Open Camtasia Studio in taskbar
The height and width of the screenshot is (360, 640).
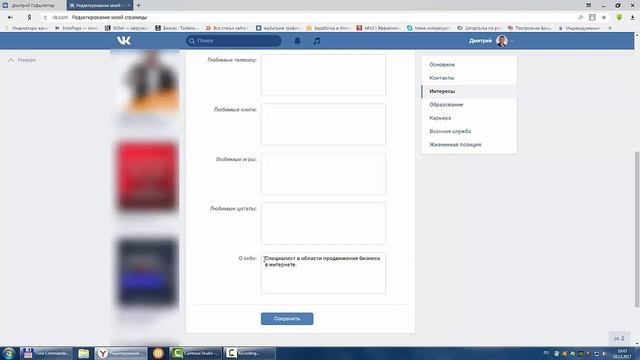point(196,353)
